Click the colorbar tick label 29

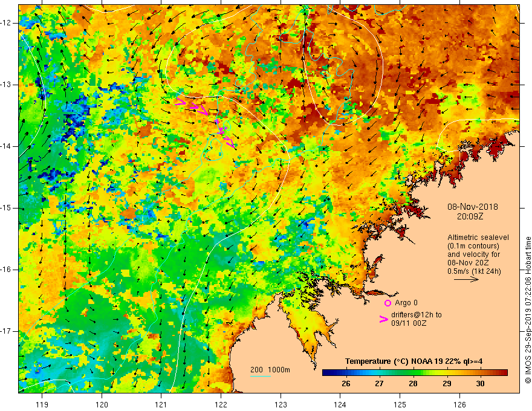coord(447,384)
